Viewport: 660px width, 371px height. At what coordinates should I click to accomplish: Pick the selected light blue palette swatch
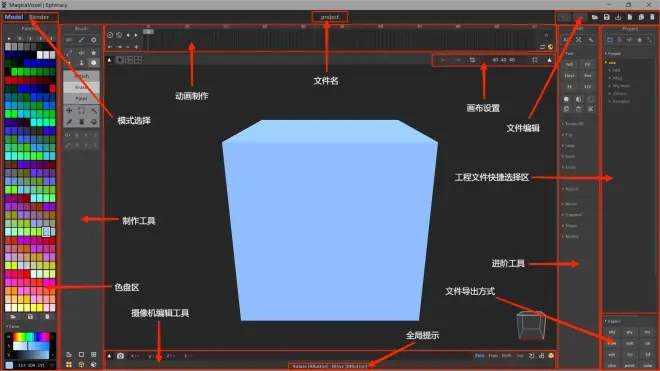46,232
